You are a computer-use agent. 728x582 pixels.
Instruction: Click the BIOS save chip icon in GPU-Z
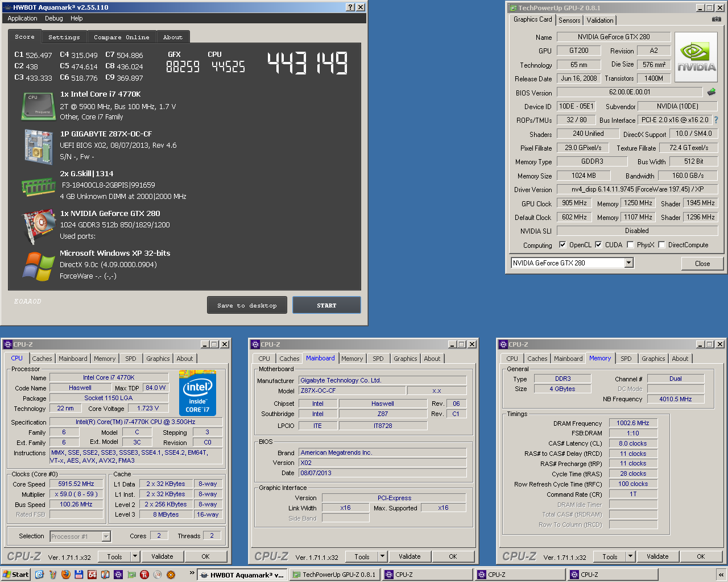coord(712,92)
